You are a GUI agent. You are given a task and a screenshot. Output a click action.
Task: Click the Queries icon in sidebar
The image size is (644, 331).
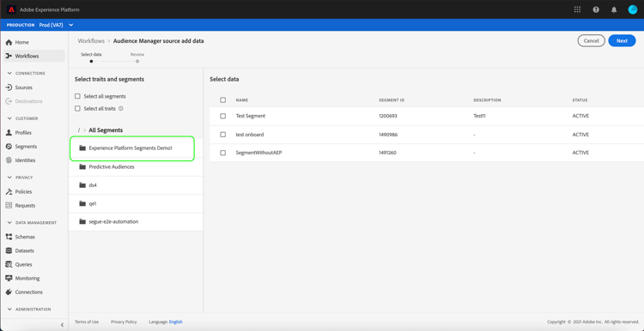click(9, 265)
